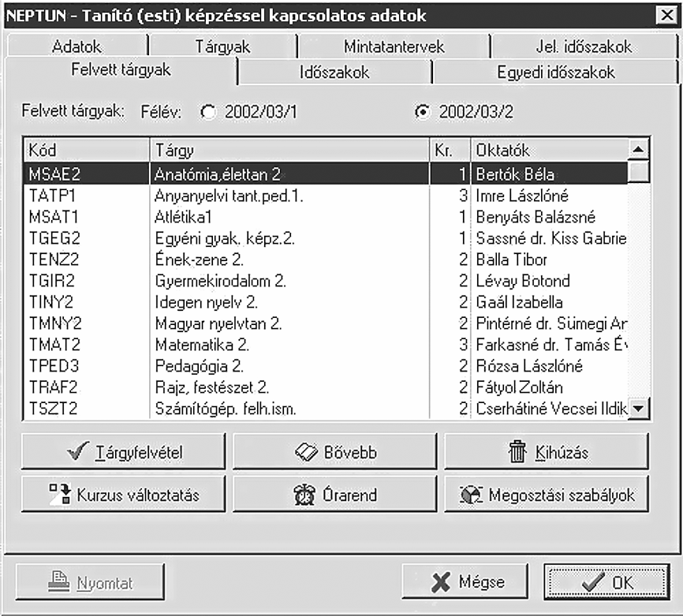Switch to the Adatok tab
This screenshot has width=683, height=616.
(77, 47)
